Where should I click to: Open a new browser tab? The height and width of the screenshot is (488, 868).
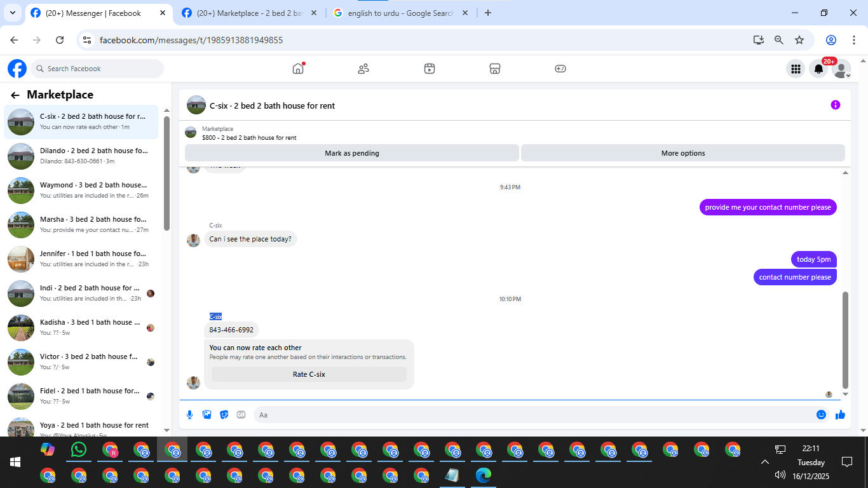coord(488,13)
